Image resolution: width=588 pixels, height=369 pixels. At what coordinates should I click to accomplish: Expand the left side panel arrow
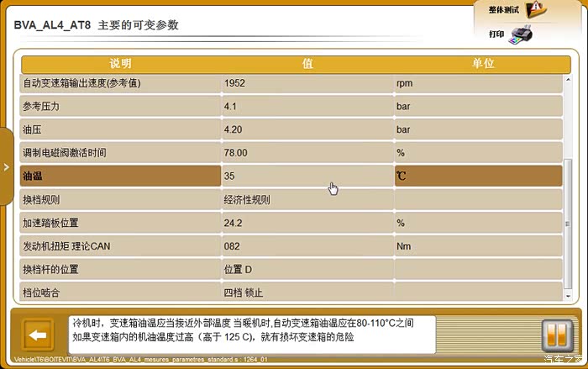pos(6,167)
